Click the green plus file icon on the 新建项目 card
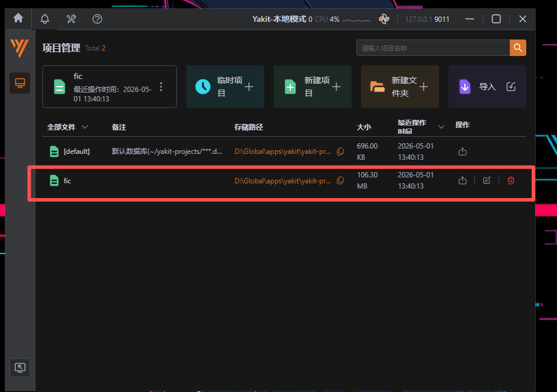The height and width of the screenshot is (392, 557). click(x=290, y=87)
